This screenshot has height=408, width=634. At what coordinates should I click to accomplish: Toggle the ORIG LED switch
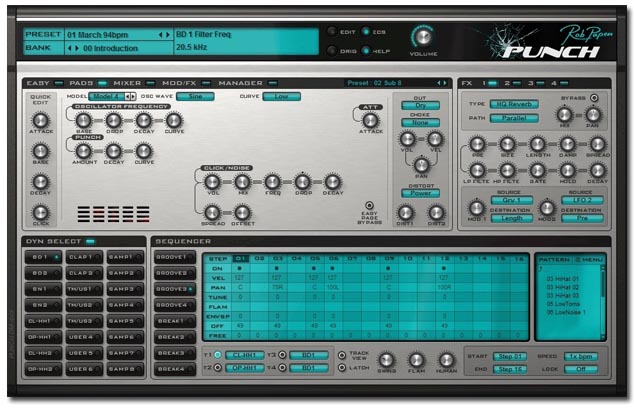(x=332, y=51)
